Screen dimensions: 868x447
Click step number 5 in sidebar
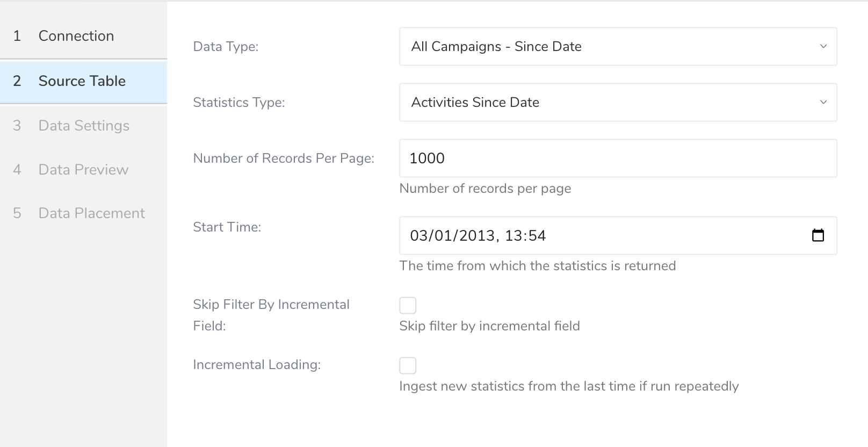(17, 213)
